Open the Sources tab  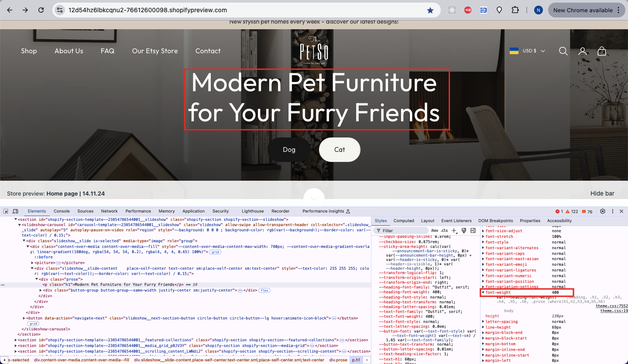point(86,211)
